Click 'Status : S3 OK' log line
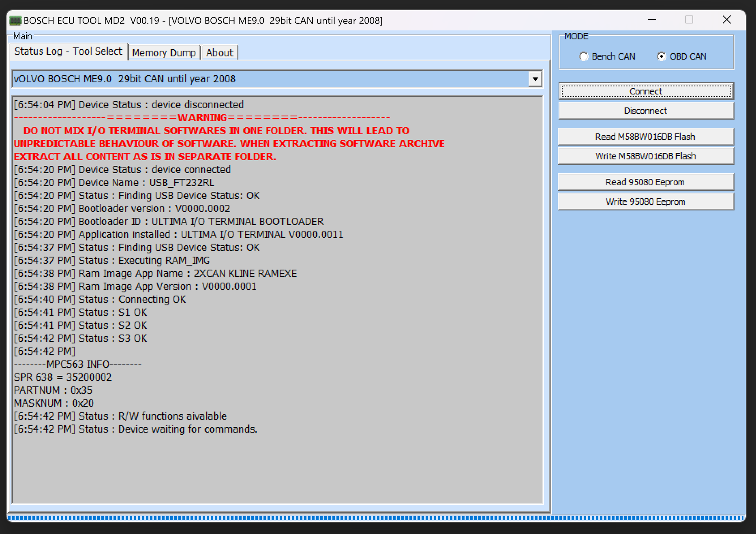This screenshot has width=756, height=534. (x=80, y=339)
